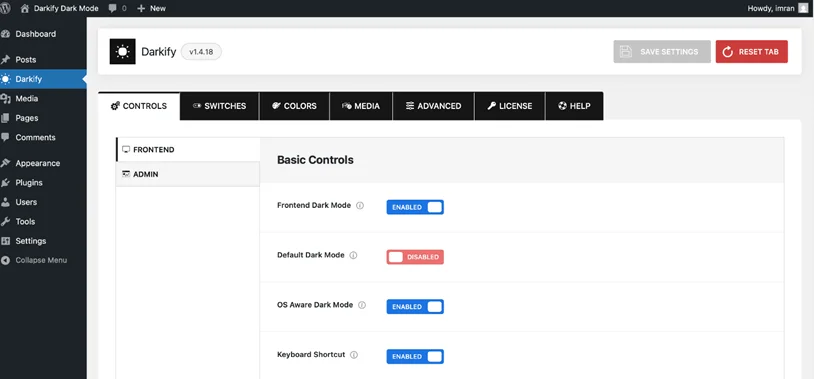Click the Pages icon in sidebar
Viewport: 814px width, 379px height.
coord(5,118)
